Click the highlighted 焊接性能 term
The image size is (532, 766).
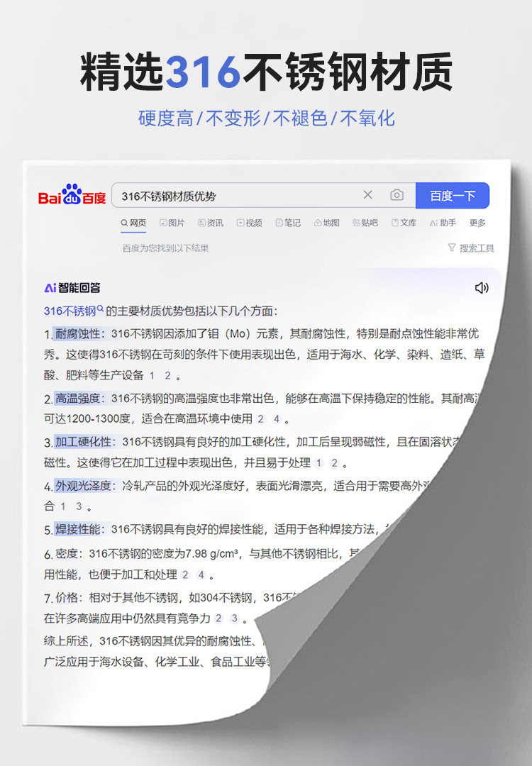(x=77, y=530)
